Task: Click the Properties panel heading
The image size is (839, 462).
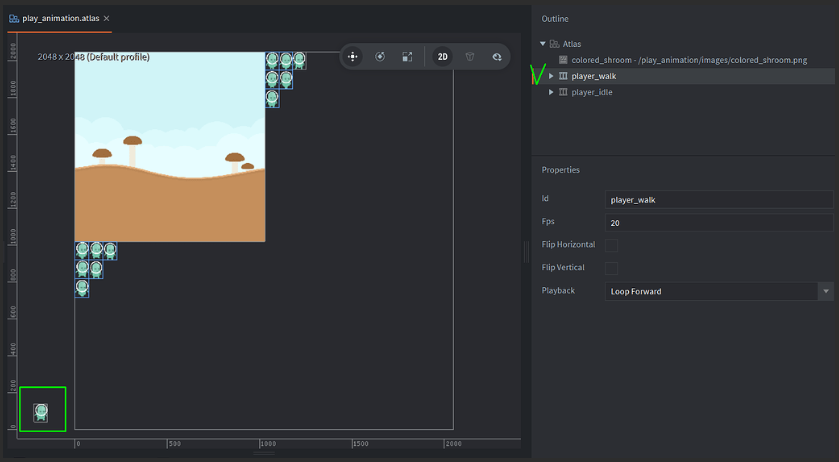Action: (560, 170)
